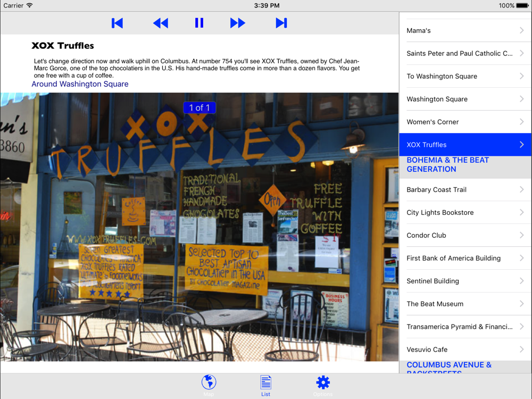The image size is (532, 399).
Task: Tap the chevron beside To Washington Square
Action: coord(522,76)
